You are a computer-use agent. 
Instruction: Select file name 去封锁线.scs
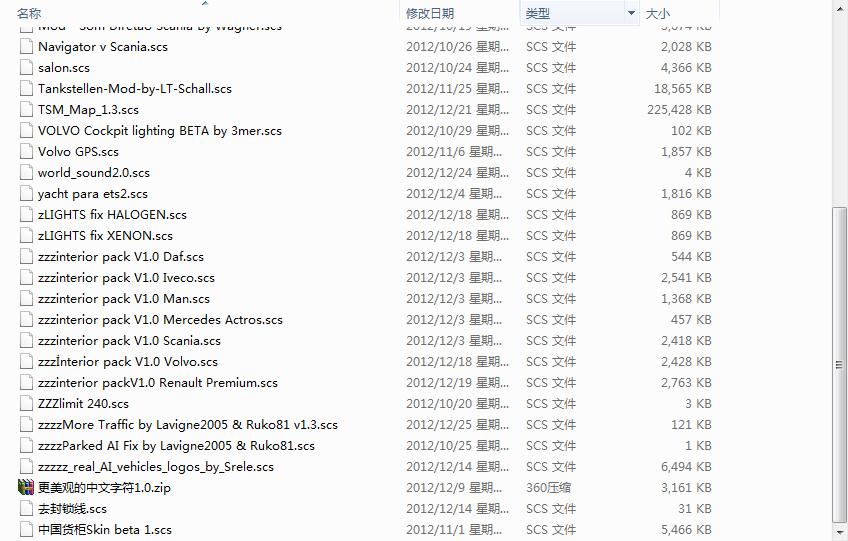[72, 509]
